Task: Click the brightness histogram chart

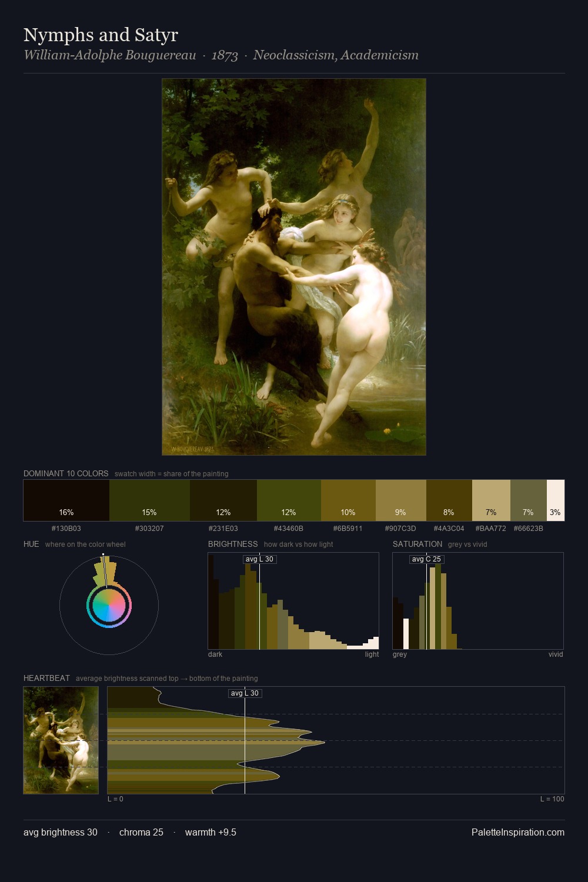Action: (x=293, y=601)
